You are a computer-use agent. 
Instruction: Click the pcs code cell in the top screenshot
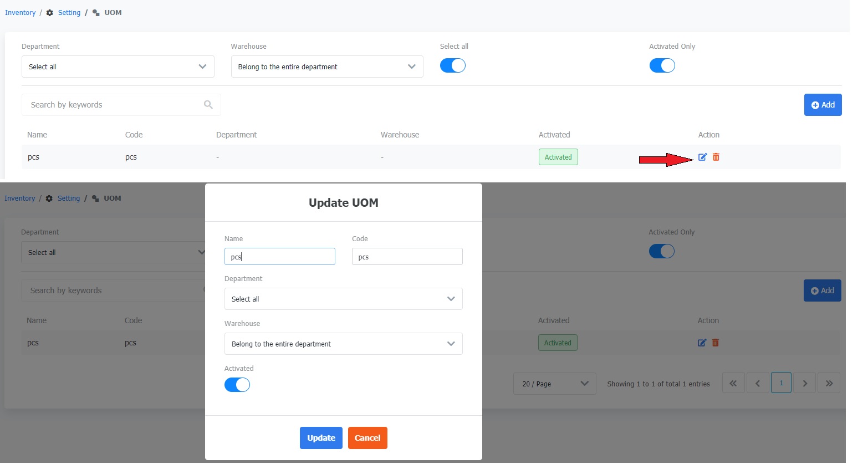pos(131,157)
